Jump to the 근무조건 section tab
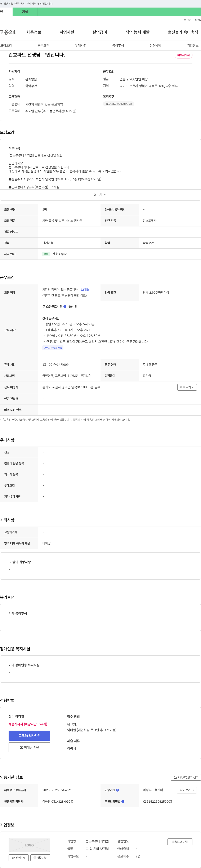The width and height of the screenshot is (201, 868). coord(43,45)
